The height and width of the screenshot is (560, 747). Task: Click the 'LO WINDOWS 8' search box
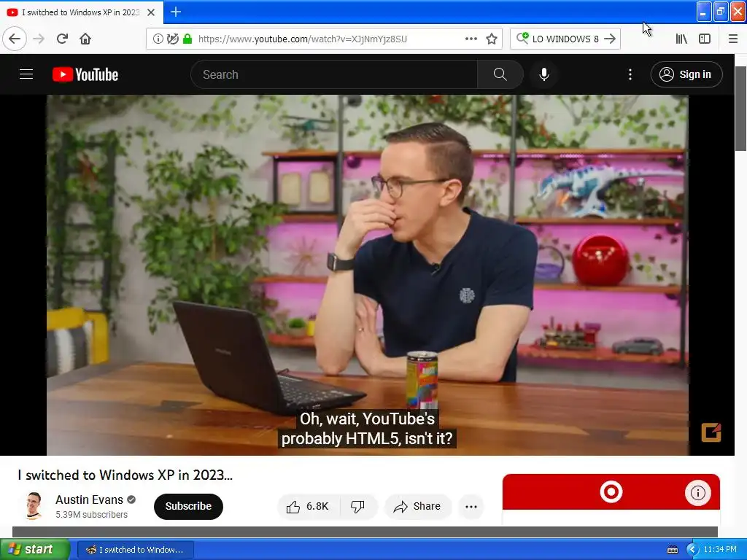tap(565, 39)
